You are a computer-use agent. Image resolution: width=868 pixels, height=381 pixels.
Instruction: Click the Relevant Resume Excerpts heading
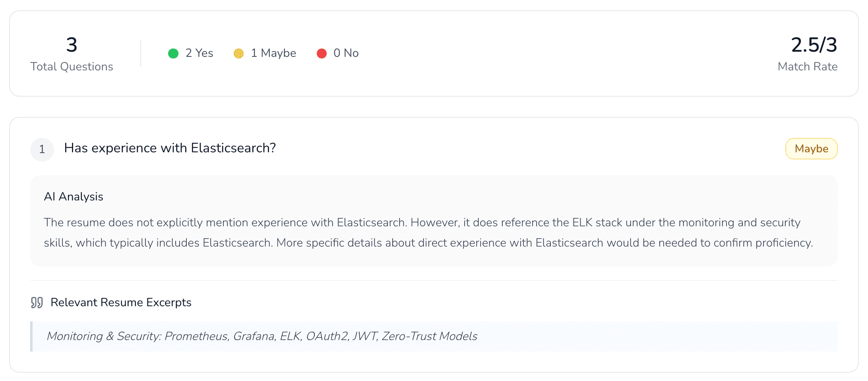pyautogui.click(x=121, y=302)
